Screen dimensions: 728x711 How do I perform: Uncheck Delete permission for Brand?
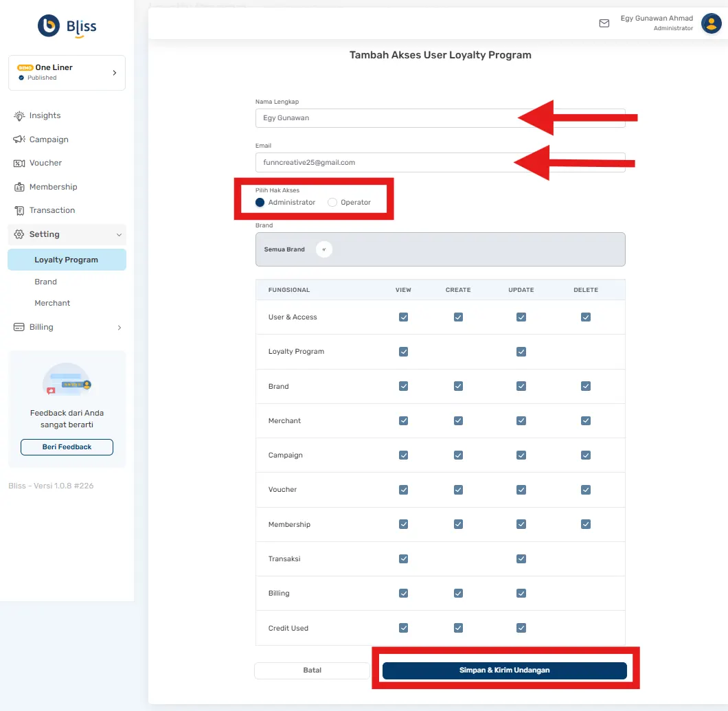[x=585, y=386]
